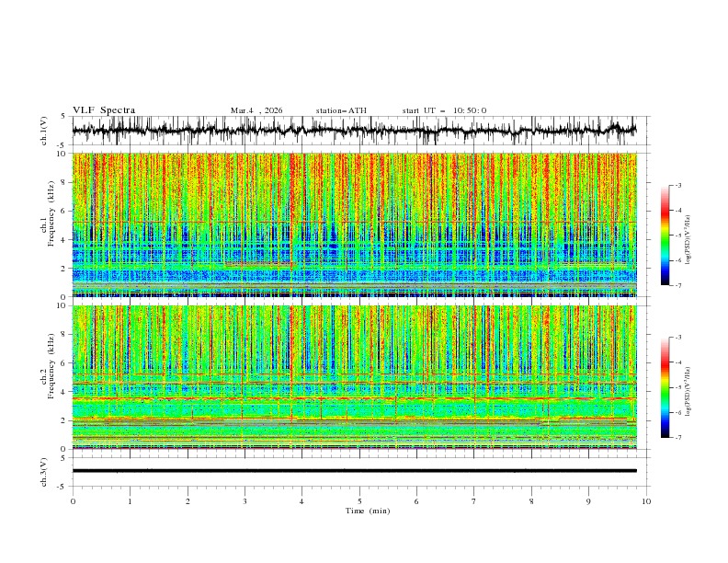
Task: Select the "Time (min)" axis label
Action: coord(368,511)
